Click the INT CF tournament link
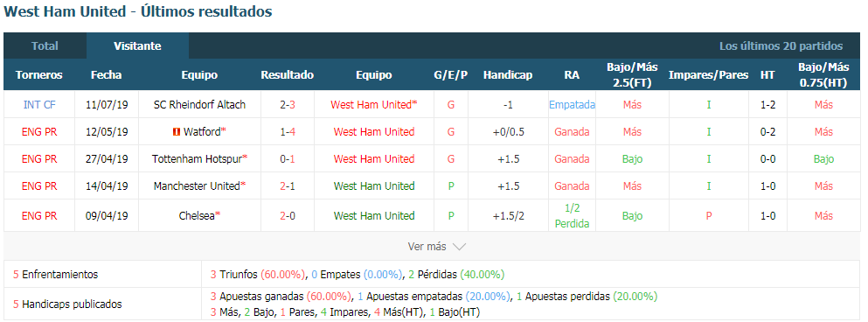The height and width of the screenshot is (322, 868). click(x=39, y=104)
